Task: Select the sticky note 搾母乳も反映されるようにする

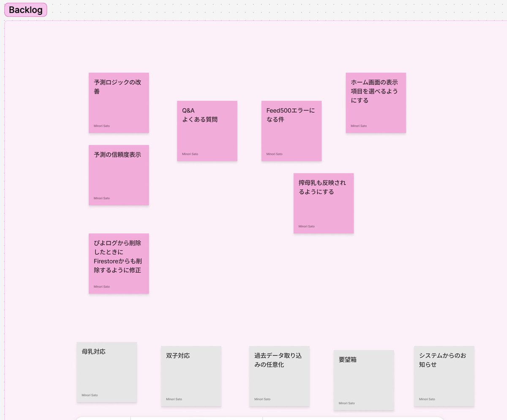Action: pos(324,203)
